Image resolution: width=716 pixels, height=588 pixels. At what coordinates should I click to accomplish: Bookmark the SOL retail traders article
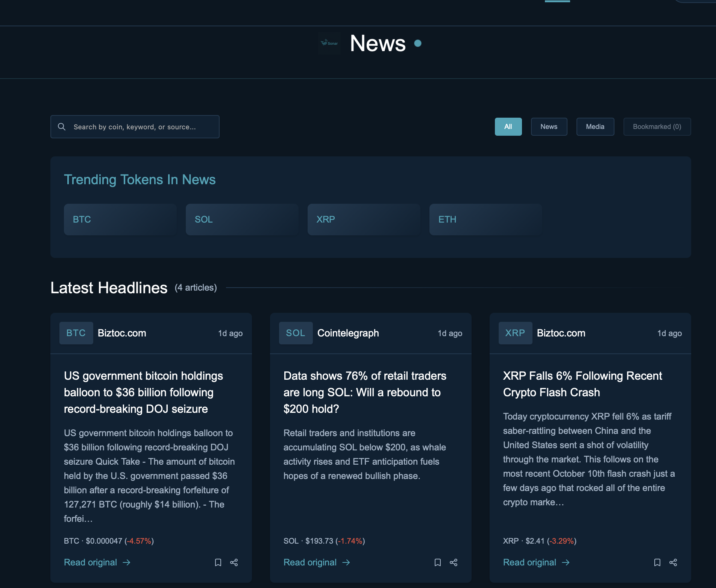tap(438, 562)
